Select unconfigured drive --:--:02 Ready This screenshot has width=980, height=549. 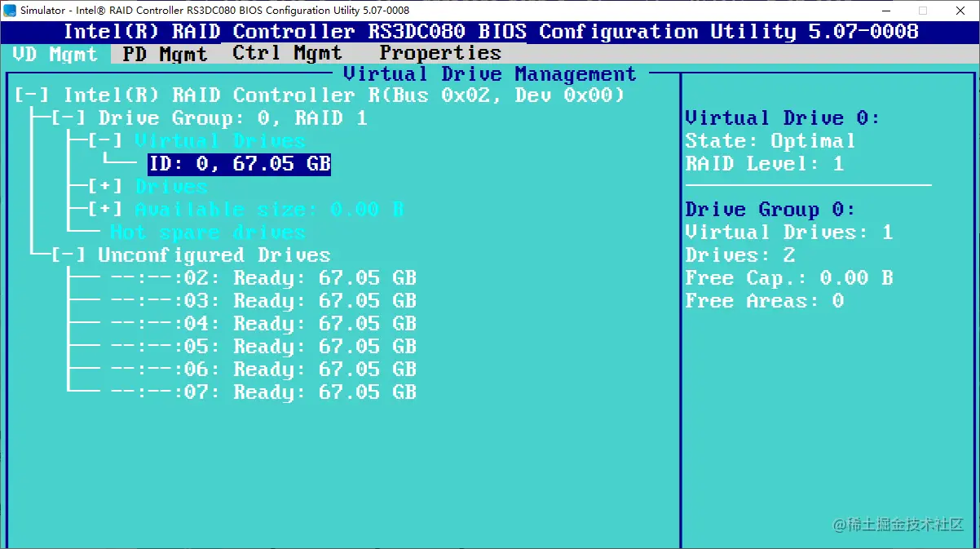(263, 278)
